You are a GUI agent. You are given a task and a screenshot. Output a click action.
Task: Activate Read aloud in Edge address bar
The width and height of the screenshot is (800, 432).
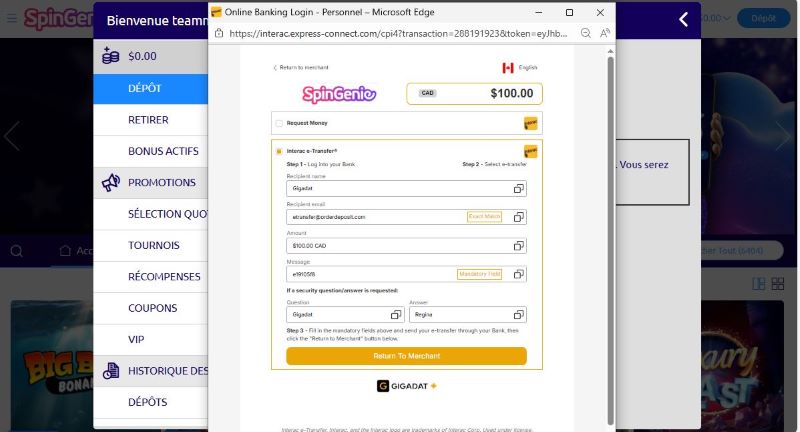pyautogui.click(x=605, y=33)
